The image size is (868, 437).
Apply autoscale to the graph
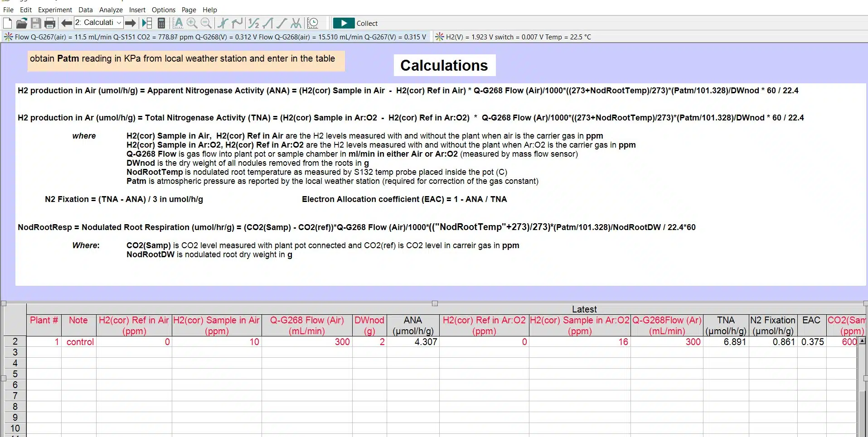point(179,23)
